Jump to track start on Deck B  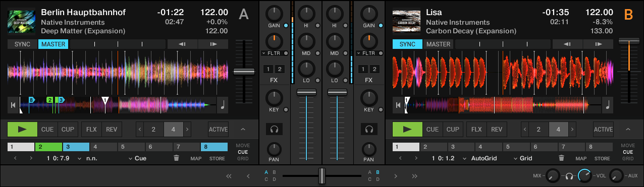398,105
